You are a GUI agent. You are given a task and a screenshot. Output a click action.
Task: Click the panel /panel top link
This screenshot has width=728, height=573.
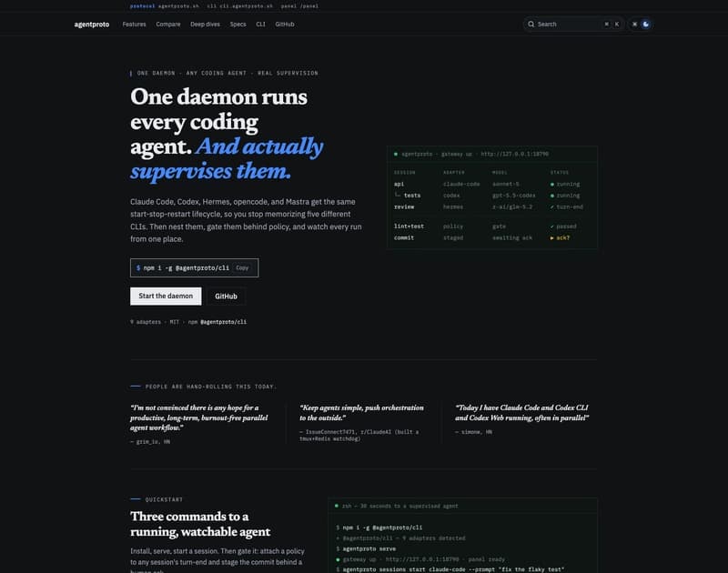(x=299, y=6)
